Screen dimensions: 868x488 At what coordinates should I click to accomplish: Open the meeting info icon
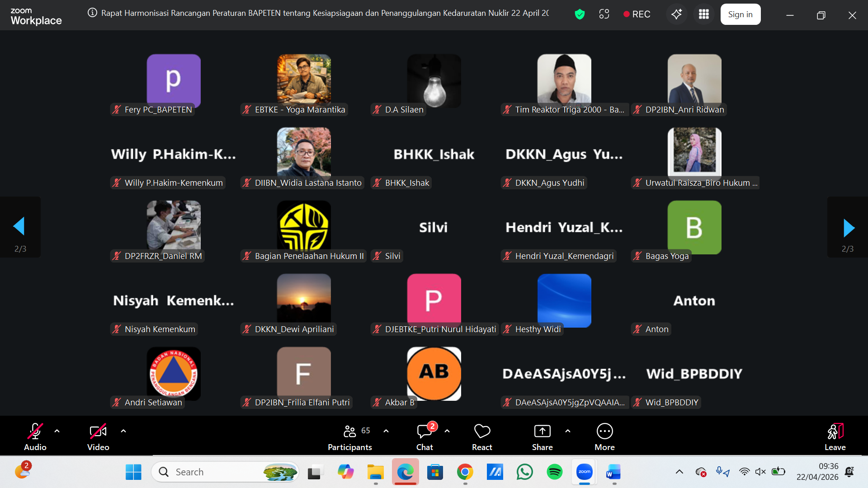pyautogui.click(x=92, y=13)
